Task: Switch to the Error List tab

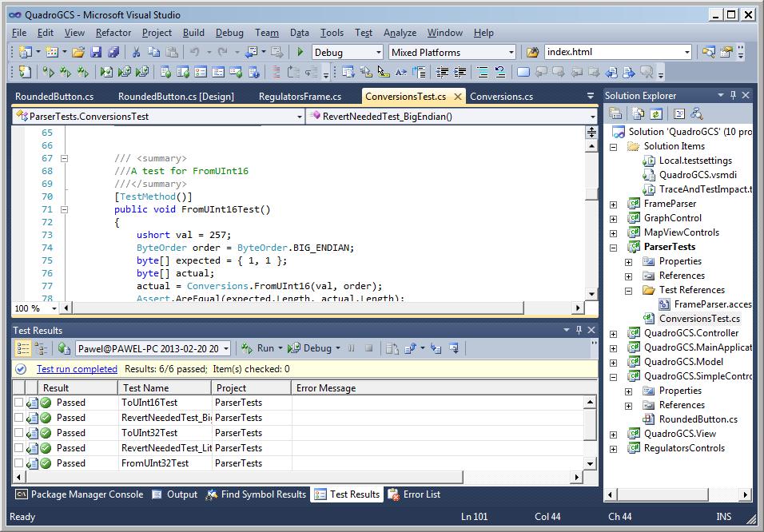Action: click(x=415, y=494)
